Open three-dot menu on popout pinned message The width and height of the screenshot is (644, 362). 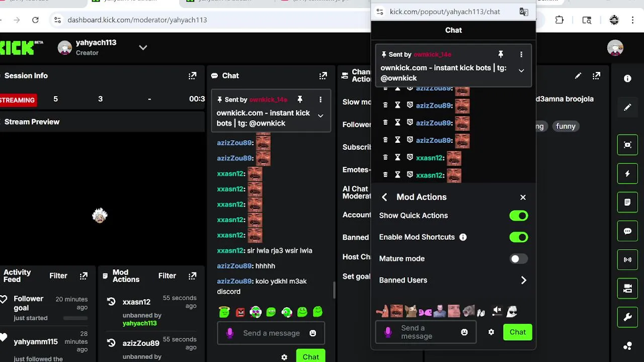click(x=521, y=54)
